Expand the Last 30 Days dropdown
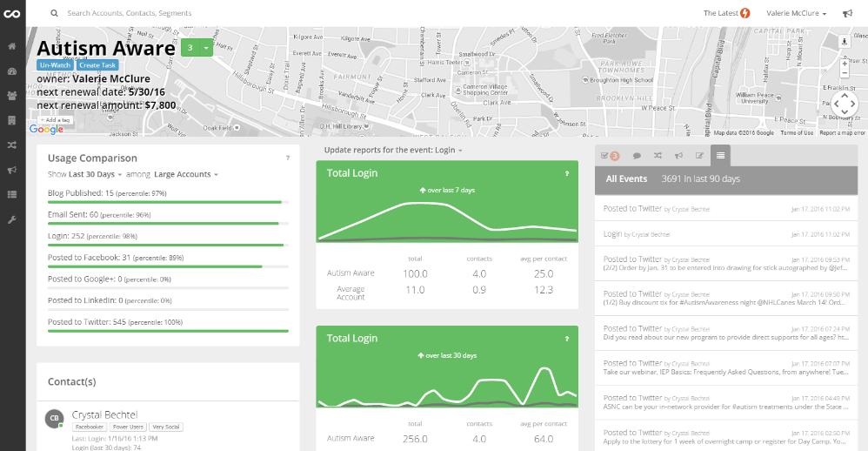The image size is (868, 451). tap(95, 174)
